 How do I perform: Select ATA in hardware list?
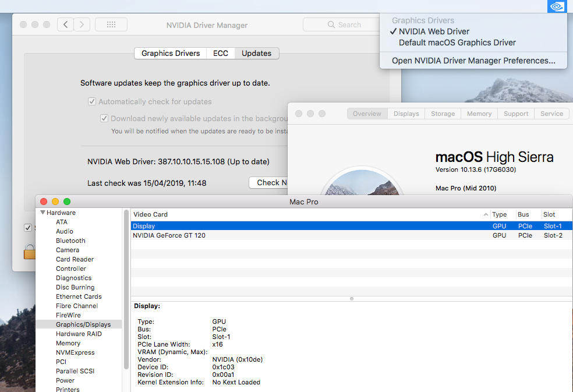(x=61, y=222)
